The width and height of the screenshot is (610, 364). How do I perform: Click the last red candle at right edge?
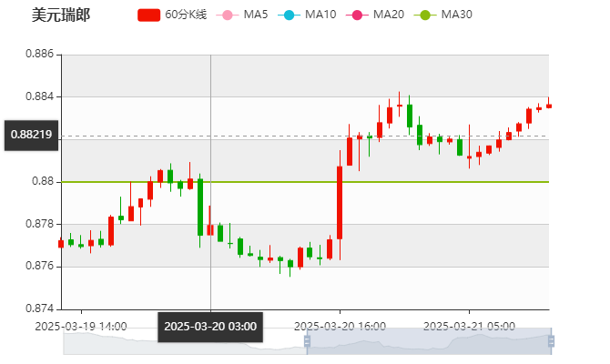[548, 106]
